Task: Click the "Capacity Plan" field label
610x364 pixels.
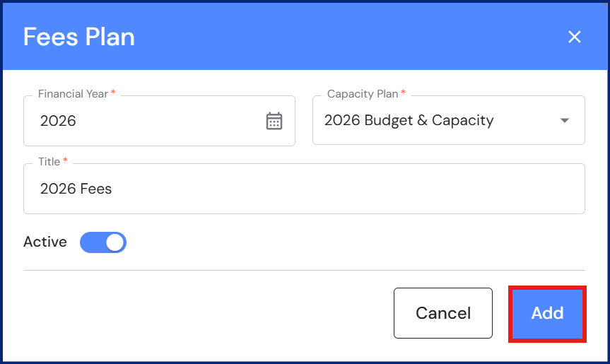Action: [x=363, y=94]
